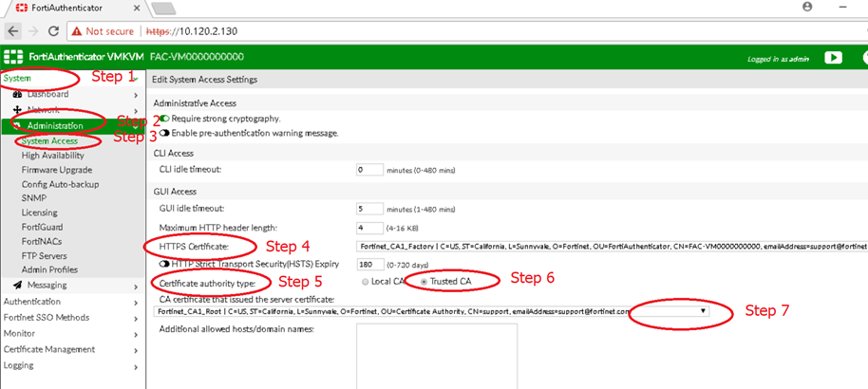The image size is (868, 389).
Task: Expand the Messaging submenu chevron
Action: 136,287
